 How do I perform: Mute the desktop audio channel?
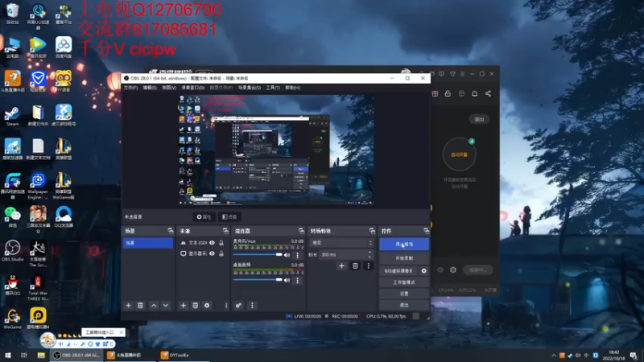pos(287,280)
